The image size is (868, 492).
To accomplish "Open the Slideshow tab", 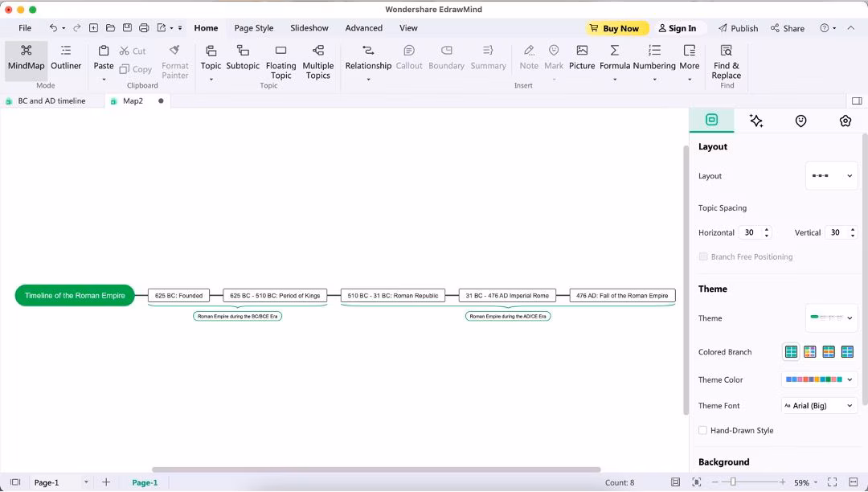I will point(309,28).
